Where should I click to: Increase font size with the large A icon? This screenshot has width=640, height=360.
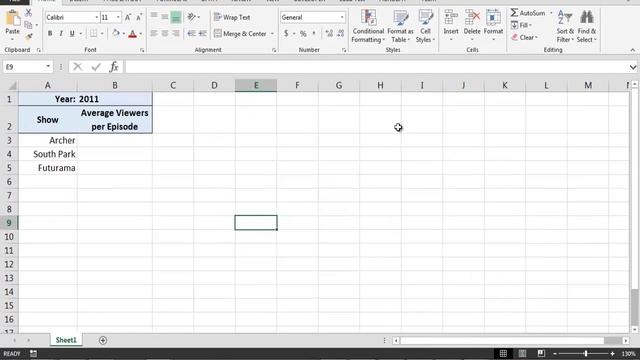[x=128, y=17]
